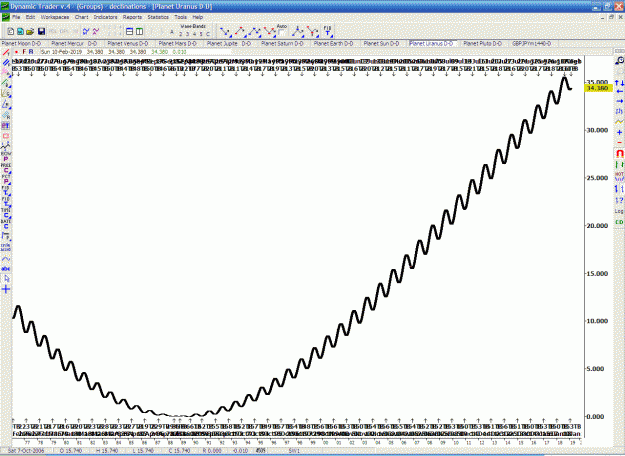Select the arrow pointer cursor tool
This screenshot has width=625, height=456.
point(6,279)
